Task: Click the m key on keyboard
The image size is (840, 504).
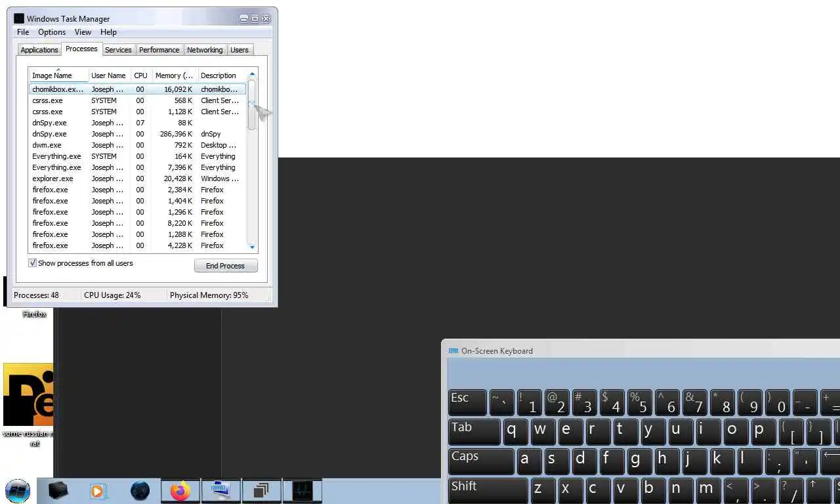Action: pos(707,491)
